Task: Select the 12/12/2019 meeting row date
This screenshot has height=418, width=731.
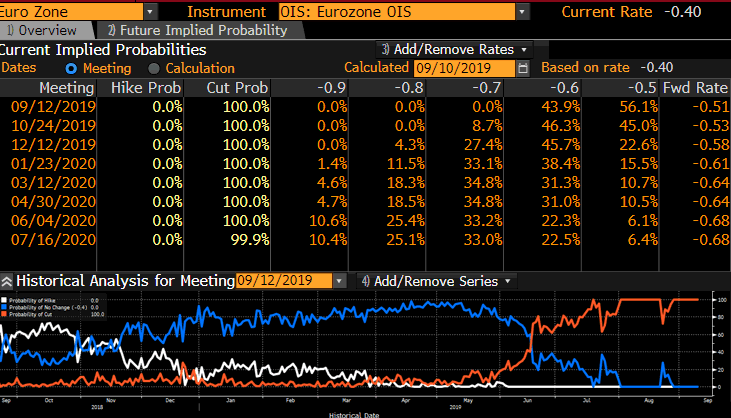Action: tap(53, 145)
